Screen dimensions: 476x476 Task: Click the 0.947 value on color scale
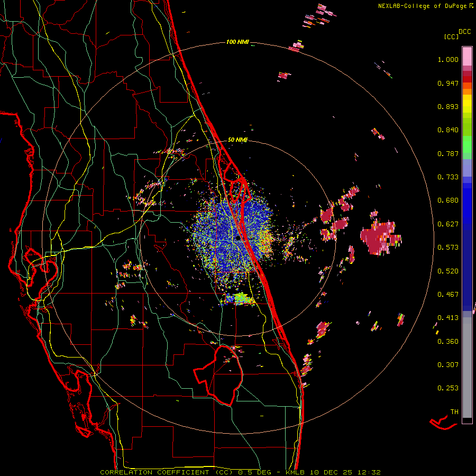coord(448,83)
